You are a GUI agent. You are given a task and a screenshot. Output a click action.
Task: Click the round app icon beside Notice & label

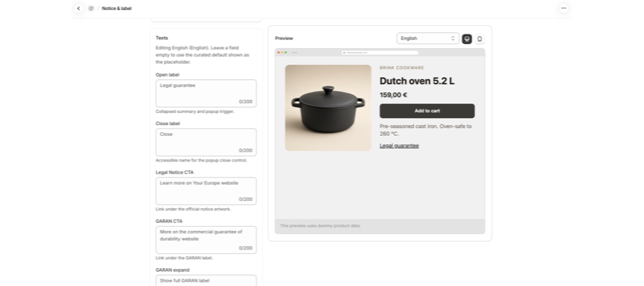[x=91, y=8]
